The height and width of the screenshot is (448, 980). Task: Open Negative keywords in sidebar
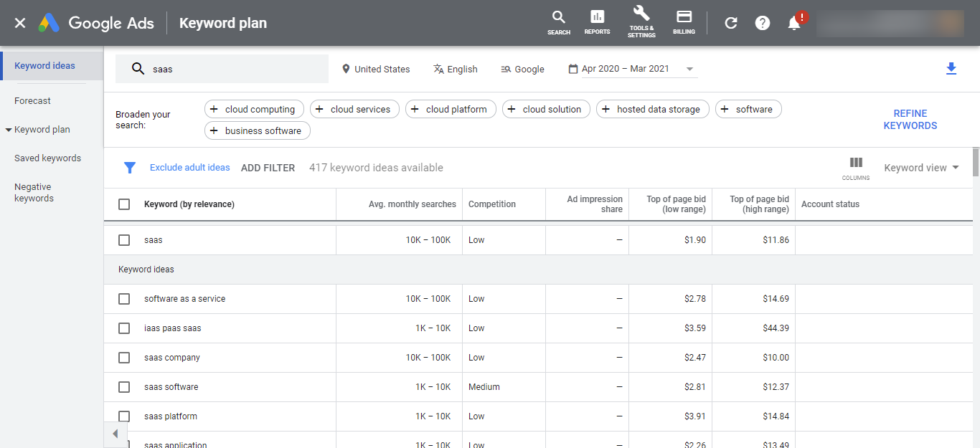click(34, 193)
